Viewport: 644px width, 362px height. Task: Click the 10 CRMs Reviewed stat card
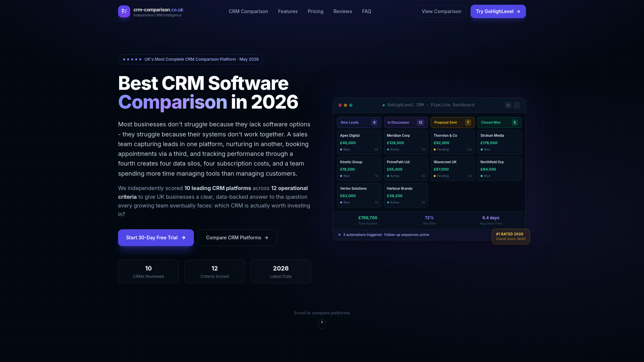[x=148, y=271]
